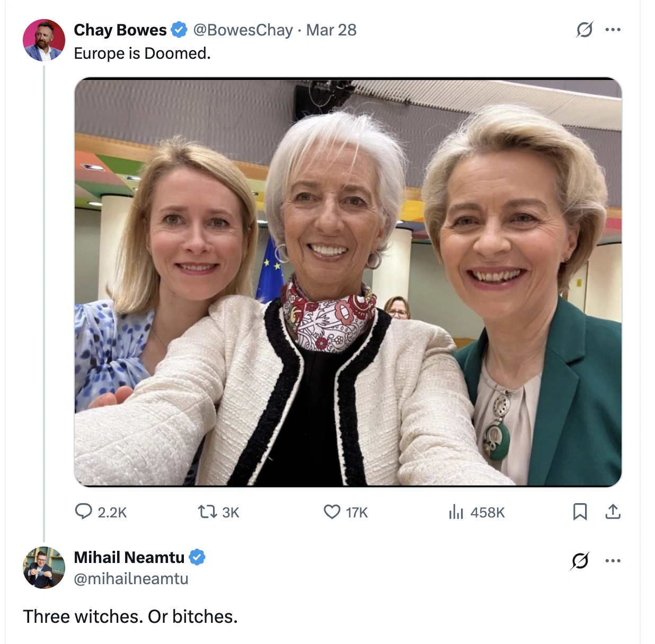Click Grok icon on Chay Bowes post

click(584, 30)
